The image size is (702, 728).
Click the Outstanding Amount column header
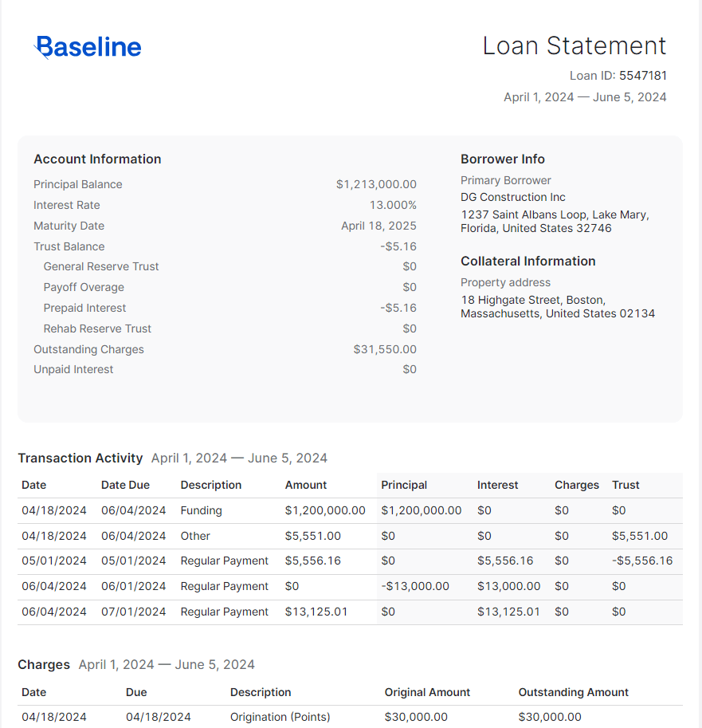point(573,692)
